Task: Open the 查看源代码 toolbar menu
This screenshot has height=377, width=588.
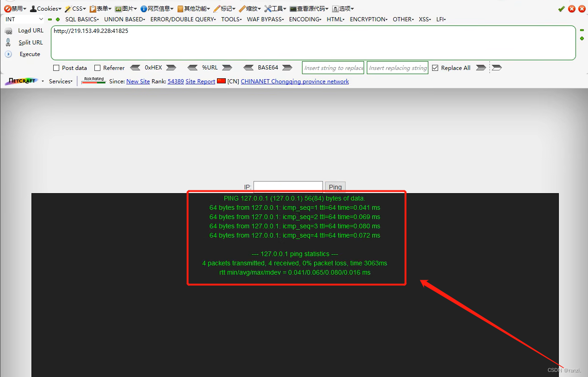Action: [x=309, y=9]
